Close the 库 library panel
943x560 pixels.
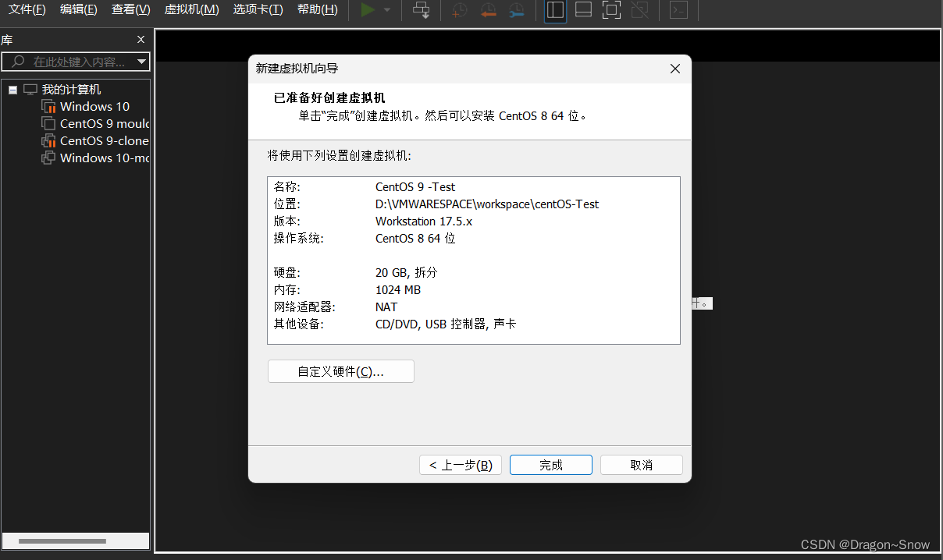coord(141,40)
